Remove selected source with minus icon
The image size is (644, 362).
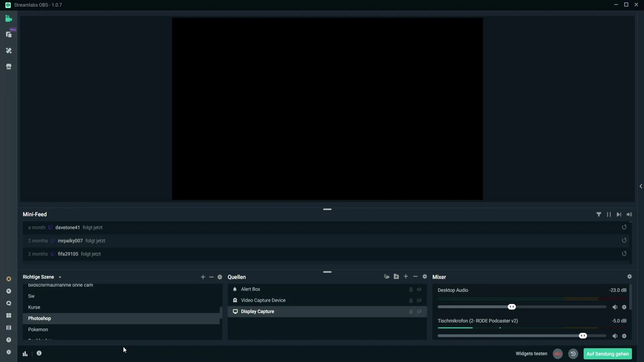415,277
